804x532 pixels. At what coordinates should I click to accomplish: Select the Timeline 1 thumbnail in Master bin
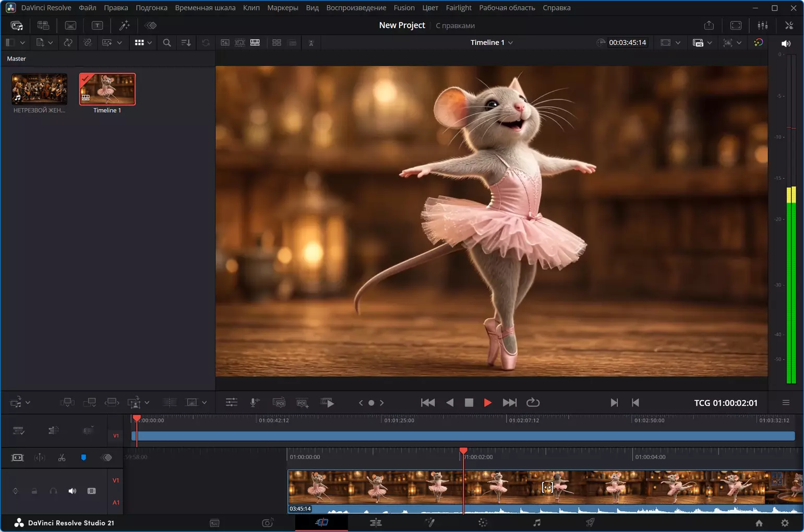[x=107, y=89]
